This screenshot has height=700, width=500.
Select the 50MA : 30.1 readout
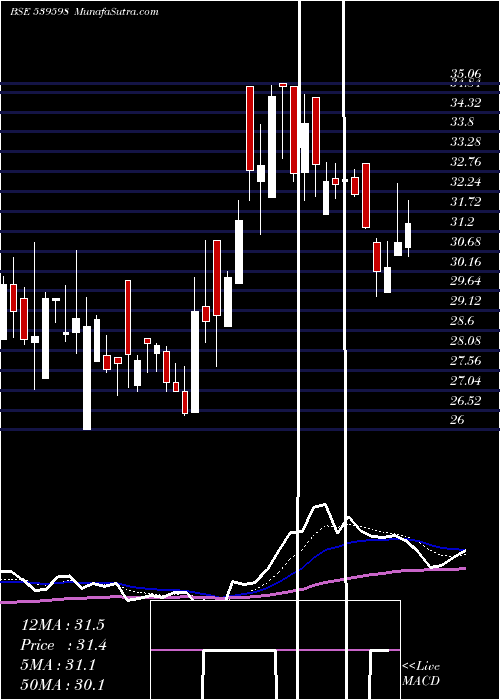click(62, 684)
